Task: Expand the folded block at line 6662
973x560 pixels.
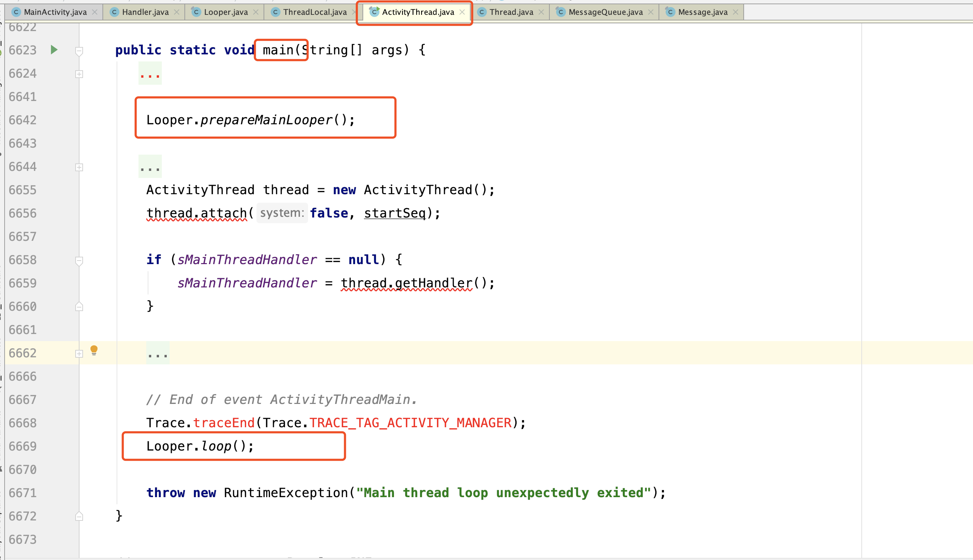Action: click(79, 354)
